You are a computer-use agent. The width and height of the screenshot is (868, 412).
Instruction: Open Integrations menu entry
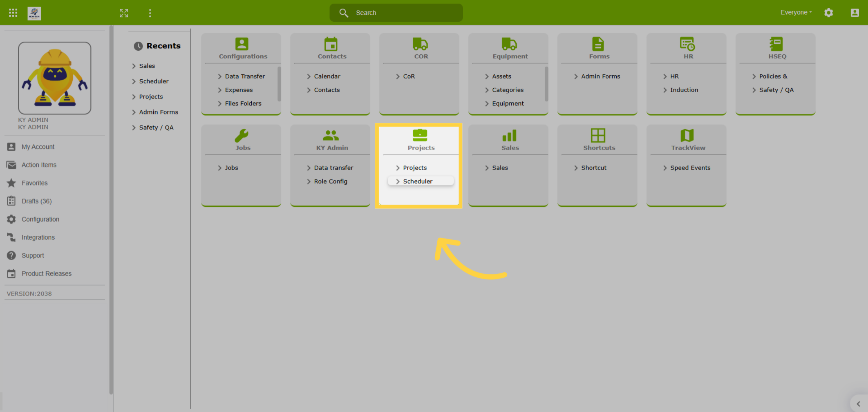(x=38, y=237)
